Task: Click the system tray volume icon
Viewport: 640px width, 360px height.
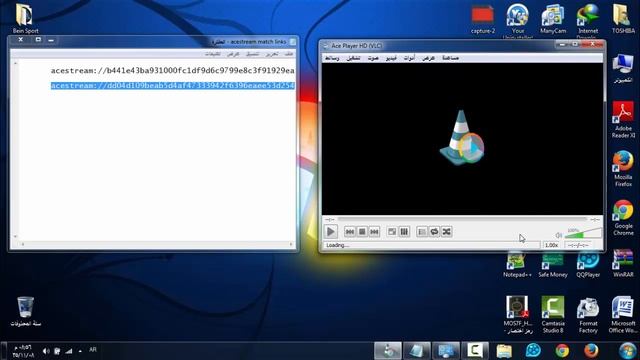Action: click(x=46, y=351)
